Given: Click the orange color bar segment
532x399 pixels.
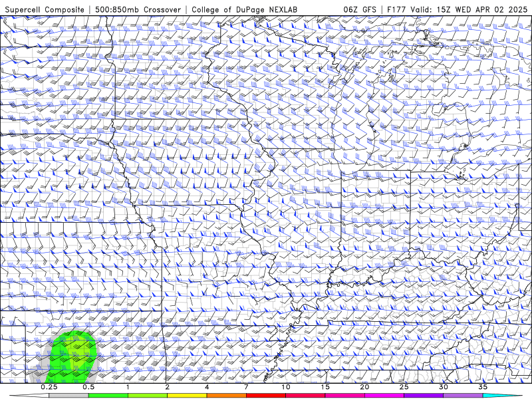Looking at the screenshot, I should point(226,396).
